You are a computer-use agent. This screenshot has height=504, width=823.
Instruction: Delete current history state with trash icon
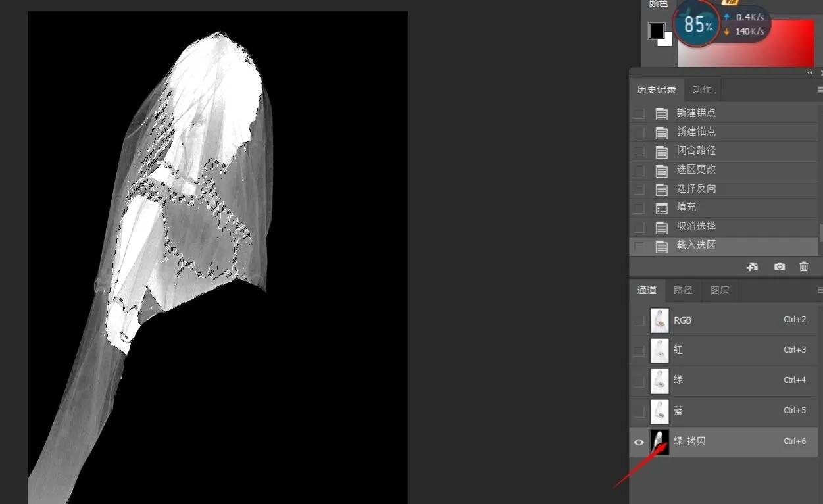pyautogui.click(x=803, y=266)
